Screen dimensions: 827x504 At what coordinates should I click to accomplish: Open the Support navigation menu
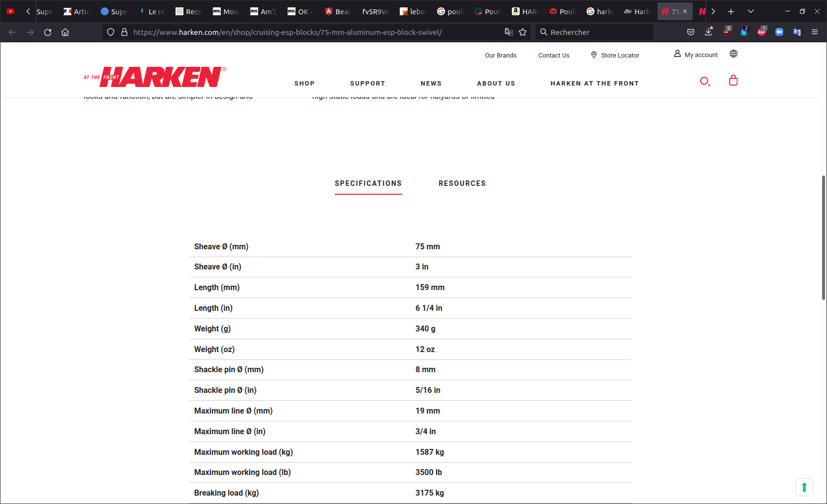tap(367, 84)
